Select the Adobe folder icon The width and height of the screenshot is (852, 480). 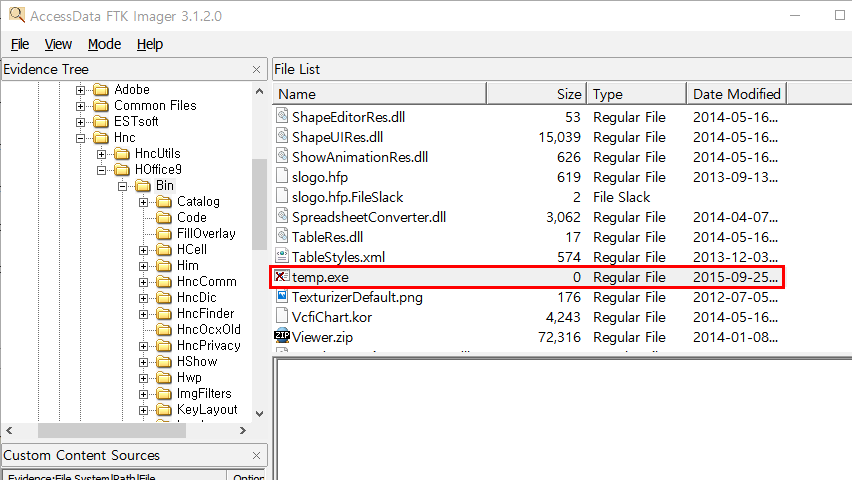101,89
